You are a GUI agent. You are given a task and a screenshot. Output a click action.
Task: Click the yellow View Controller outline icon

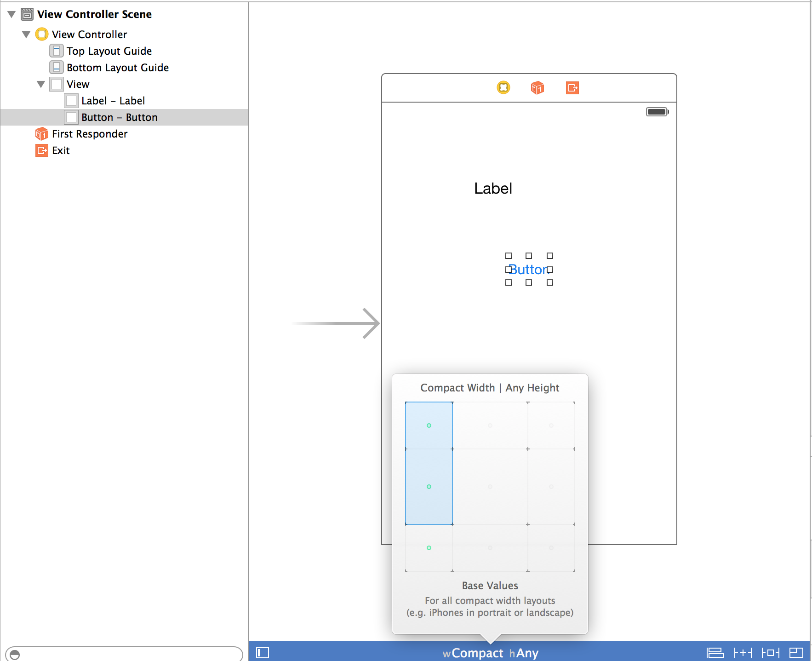pos(42,34)
